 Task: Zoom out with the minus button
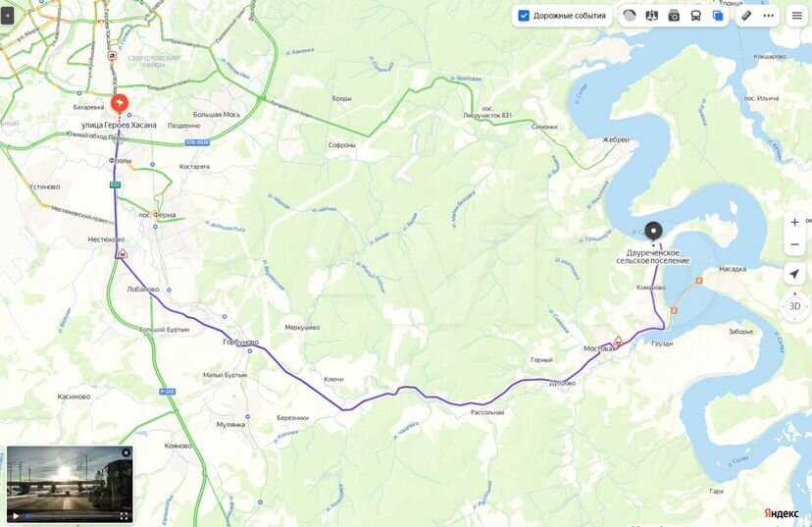794,244
